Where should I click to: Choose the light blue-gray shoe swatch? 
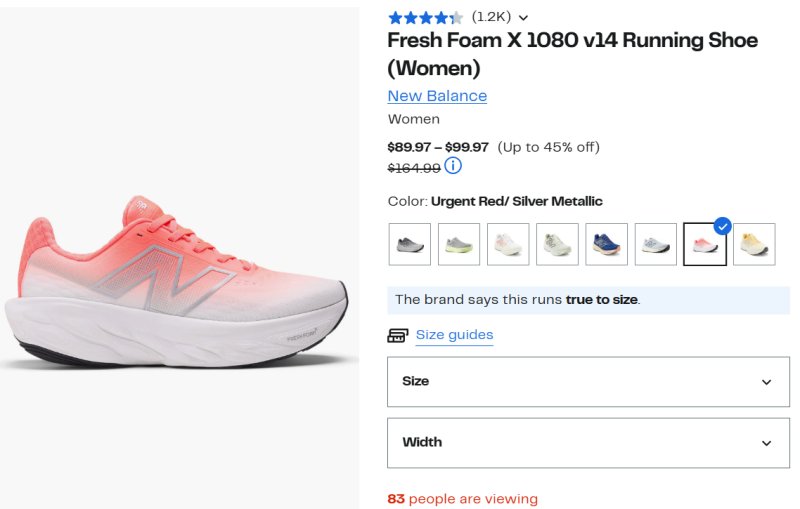655,244
